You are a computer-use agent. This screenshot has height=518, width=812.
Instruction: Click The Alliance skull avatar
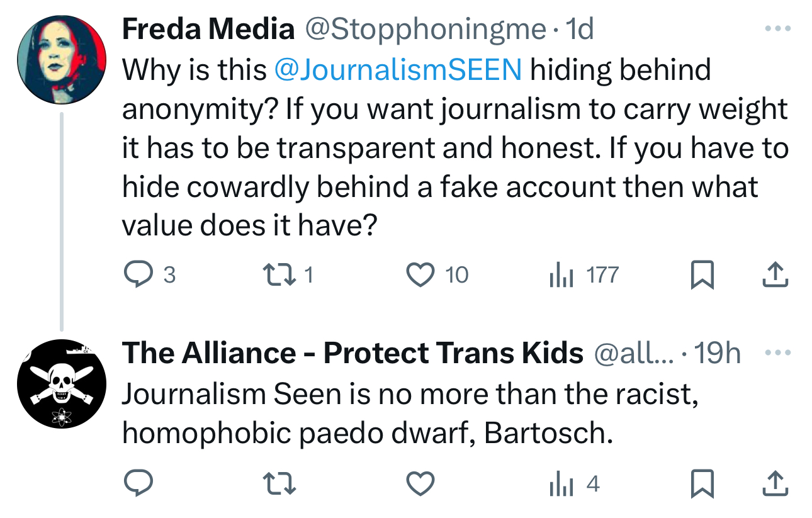coord(62,383)
